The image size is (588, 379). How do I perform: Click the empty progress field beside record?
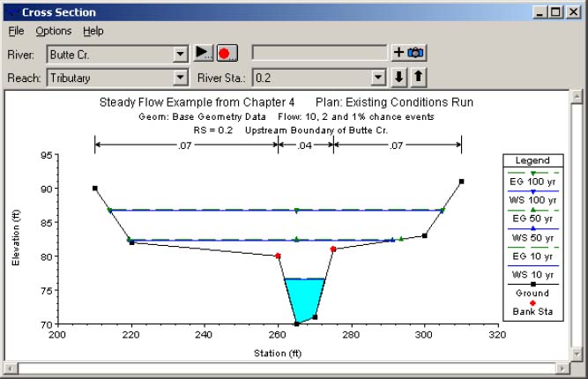[x=319, y=53]
